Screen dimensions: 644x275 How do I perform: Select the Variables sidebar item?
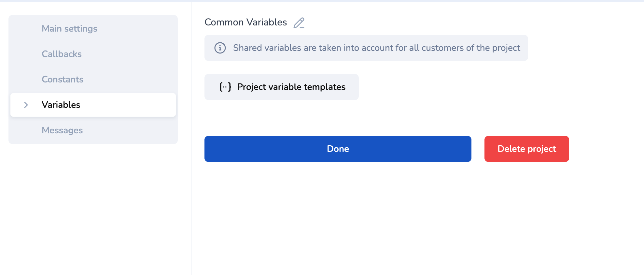click(61, 105)
